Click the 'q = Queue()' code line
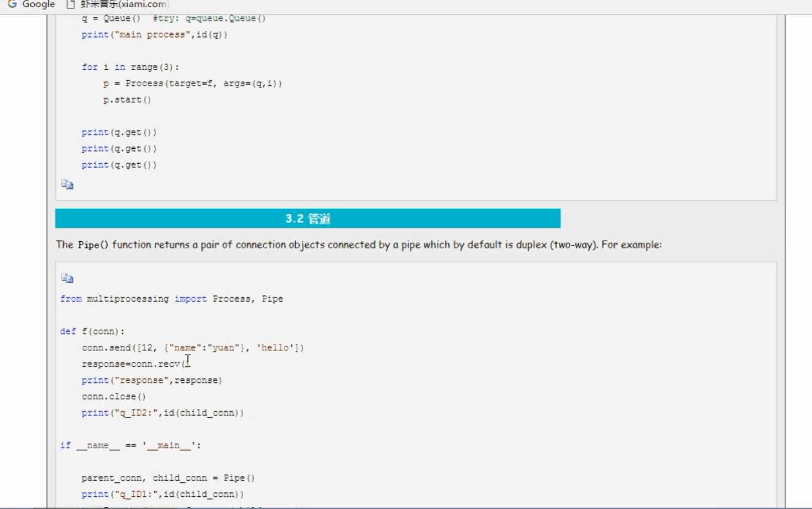Screen dimensions: 812x509 point(174,18)
